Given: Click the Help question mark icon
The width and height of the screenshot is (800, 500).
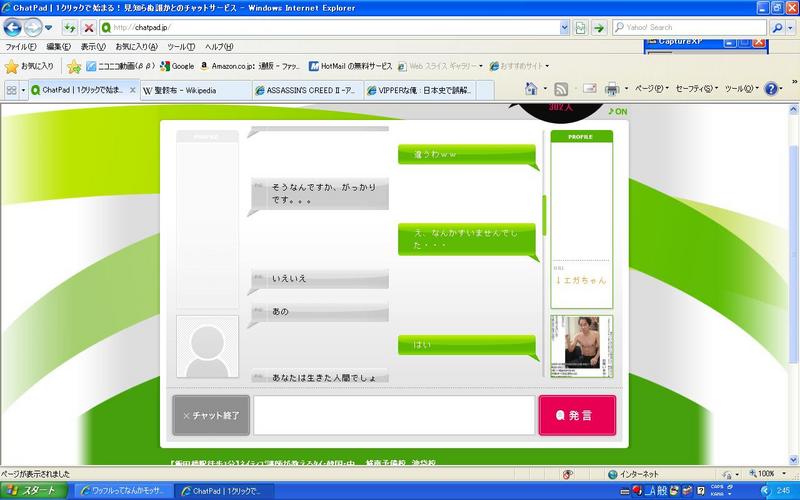Looking at the screenshot, I should coord(771,89).
